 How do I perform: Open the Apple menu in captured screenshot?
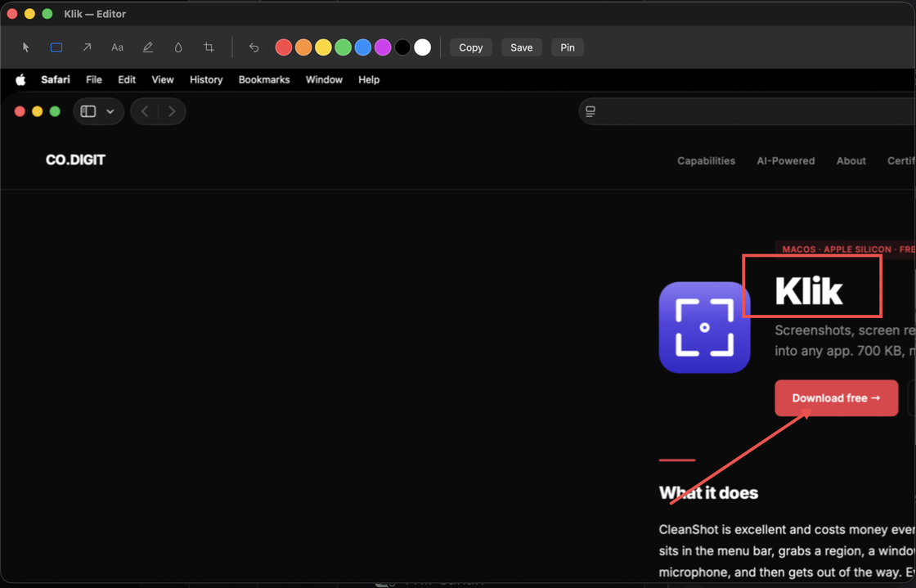click(x=20, y=80)
